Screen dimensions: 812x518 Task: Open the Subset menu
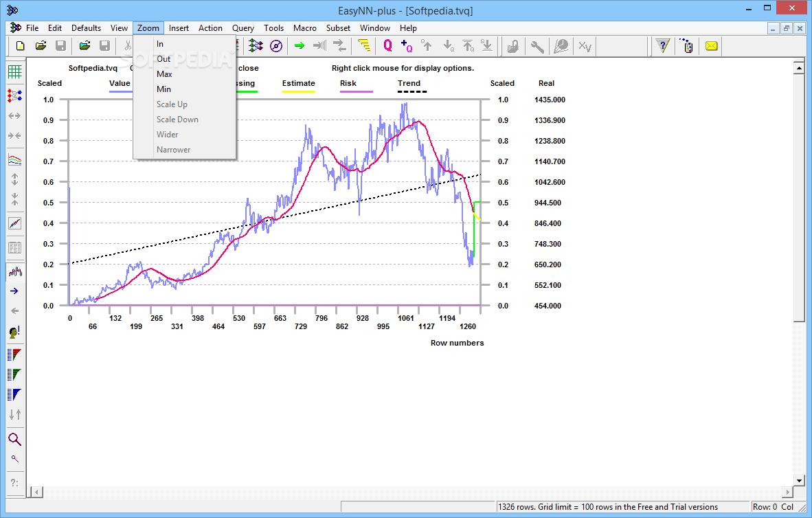338,28
